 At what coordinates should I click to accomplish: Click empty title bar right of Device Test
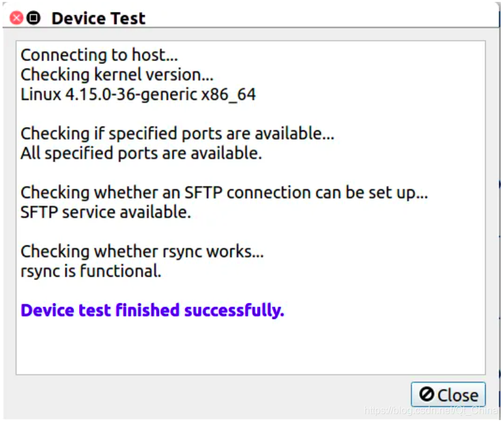[322, 18]
